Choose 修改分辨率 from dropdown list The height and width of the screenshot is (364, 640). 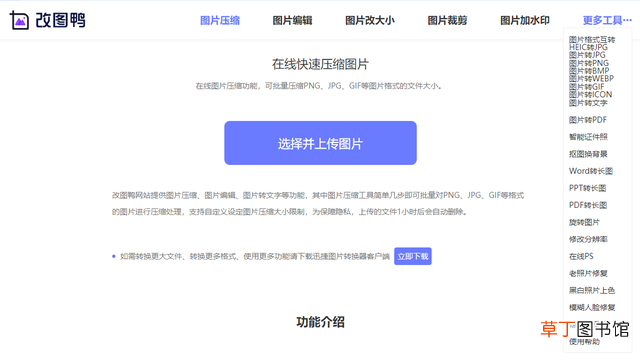[588, 239]
